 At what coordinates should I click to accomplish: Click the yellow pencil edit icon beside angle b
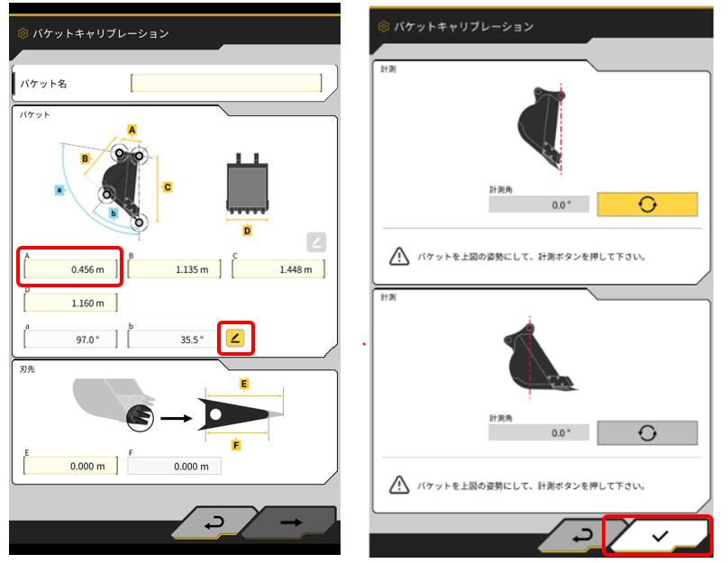click(x=235, y=338)
